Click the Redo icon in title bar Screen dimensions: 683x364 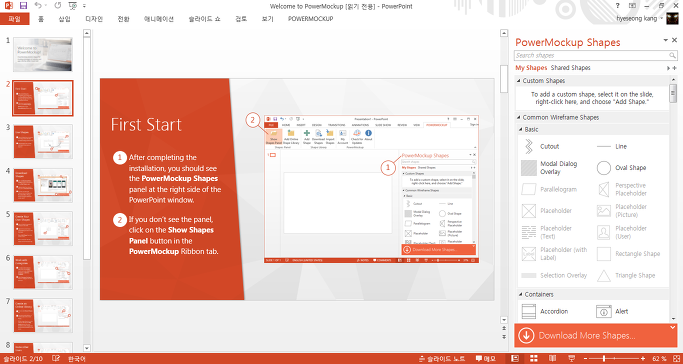[58, 6]
